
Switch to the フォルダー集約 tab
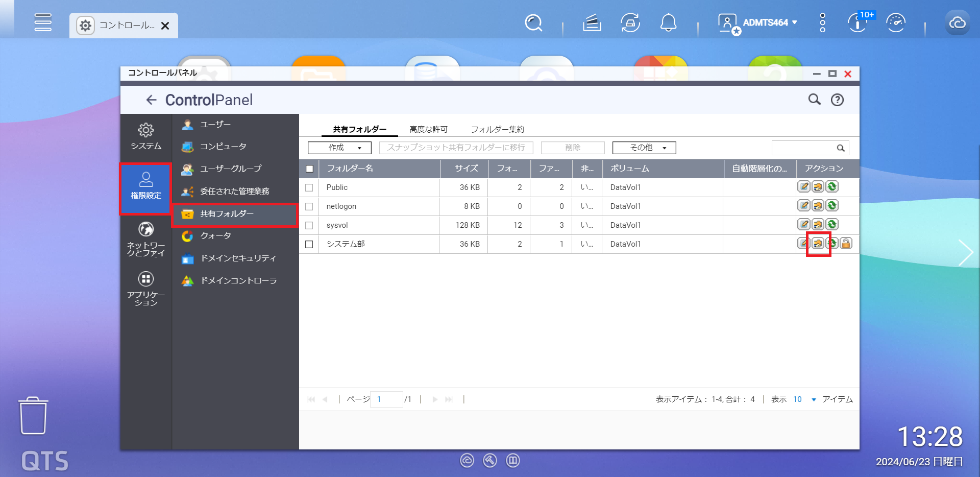click(497, 129)
